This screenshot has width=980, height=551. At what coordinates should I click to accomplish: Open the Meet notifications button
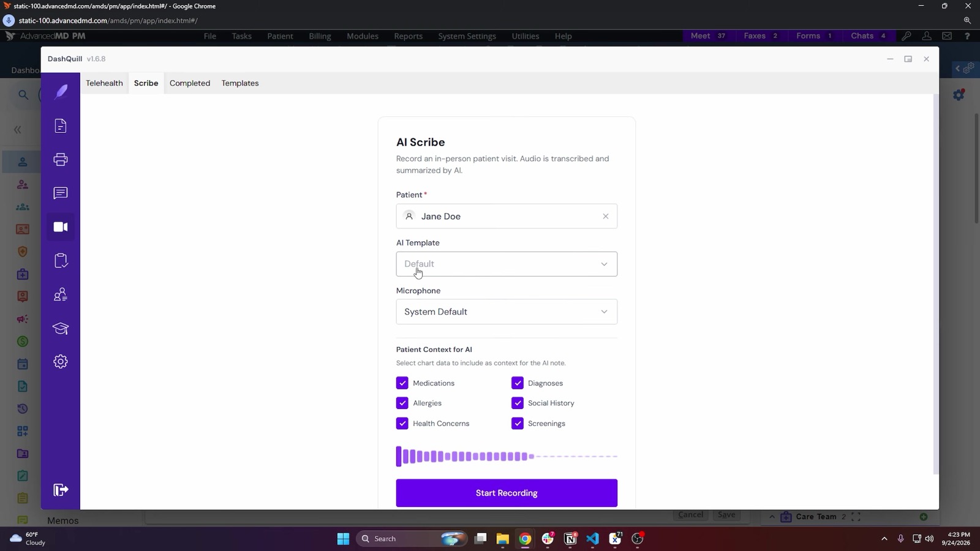click(x=707, y=36)
